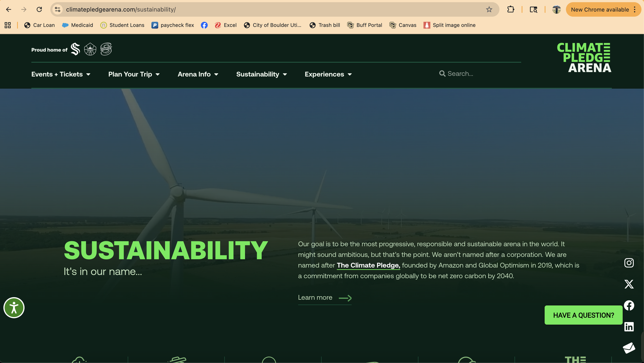Click the Learn more arrow link
Image resolution: width=644 pixels, height=363 pixels.
click(x=325, y=298)
